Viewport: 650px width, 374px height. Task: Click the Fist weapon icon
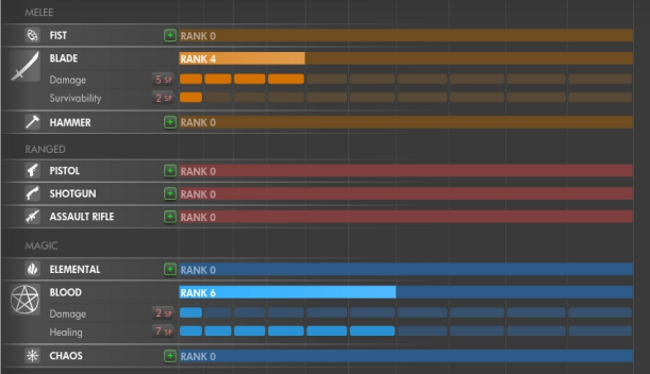point(32,35)
